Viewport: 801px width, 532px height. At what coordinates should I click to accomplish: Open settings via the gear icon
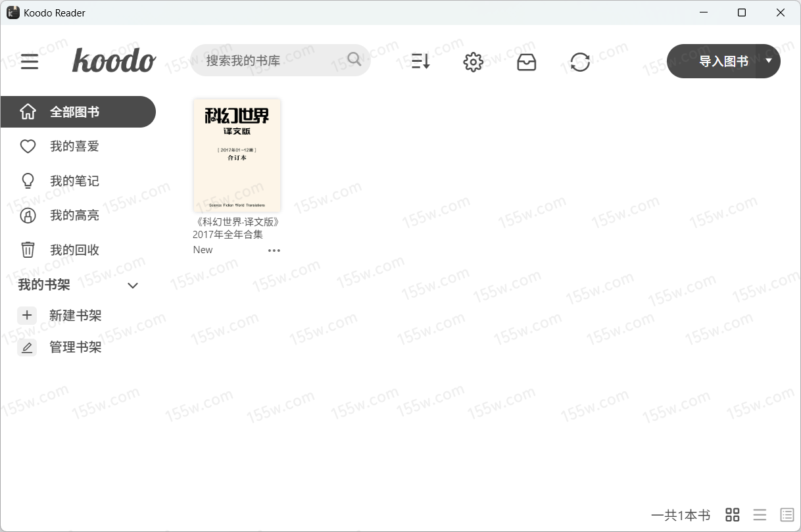(473, 62)
